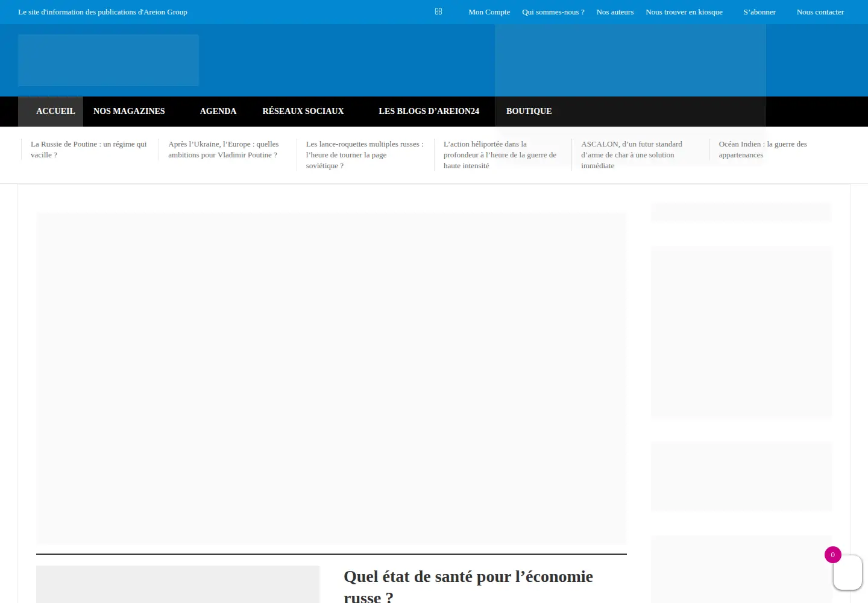Open headline 'Quel état de santé pour l'économie russe ?'
Viewport: 868px width, 603px height.
pos(468,586)
